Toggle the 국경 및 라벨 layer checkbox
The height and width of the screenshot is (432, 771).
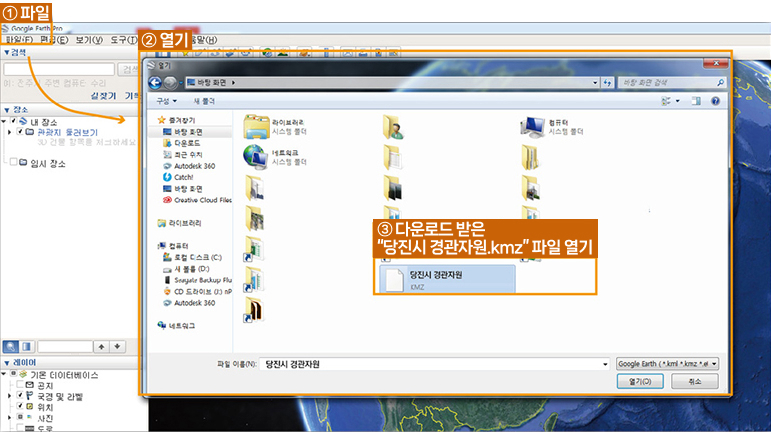(20, 395)
